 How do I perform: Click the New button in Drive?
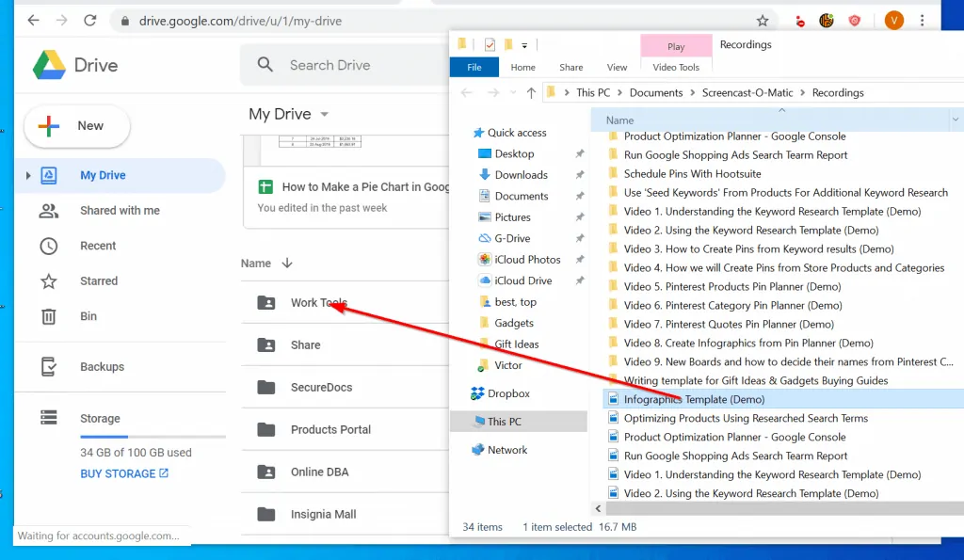click(77, 126)
